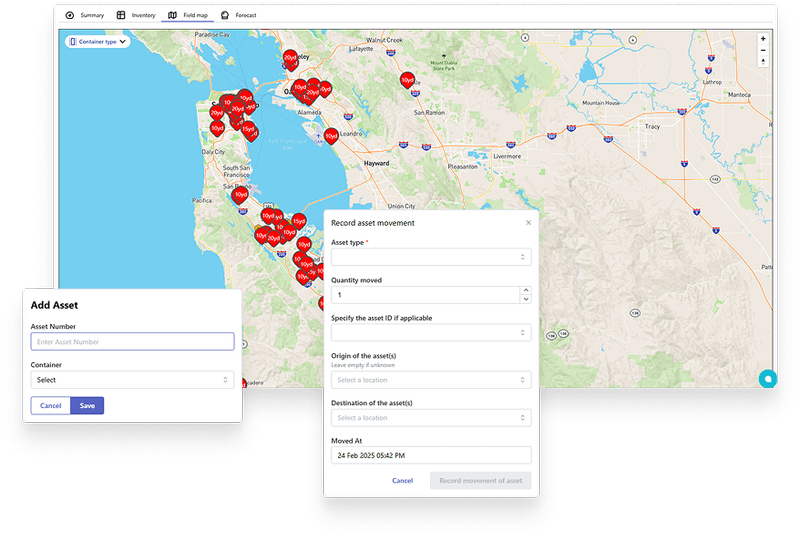800x538 pixels.
Task: Click the 10yd marker near San Ramon
Action: tap(407, 80)
